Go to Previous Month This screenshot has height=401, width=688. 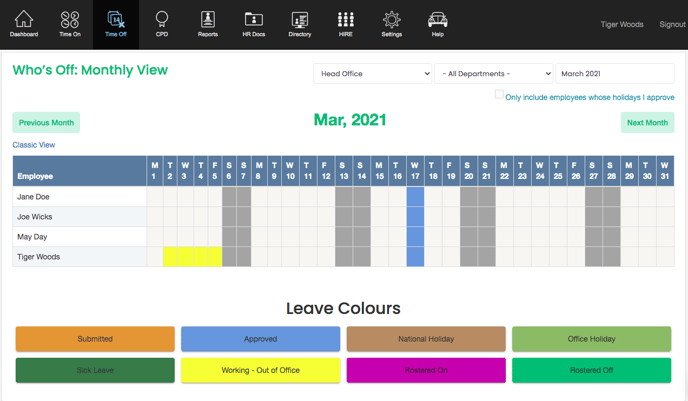[46, 122]
